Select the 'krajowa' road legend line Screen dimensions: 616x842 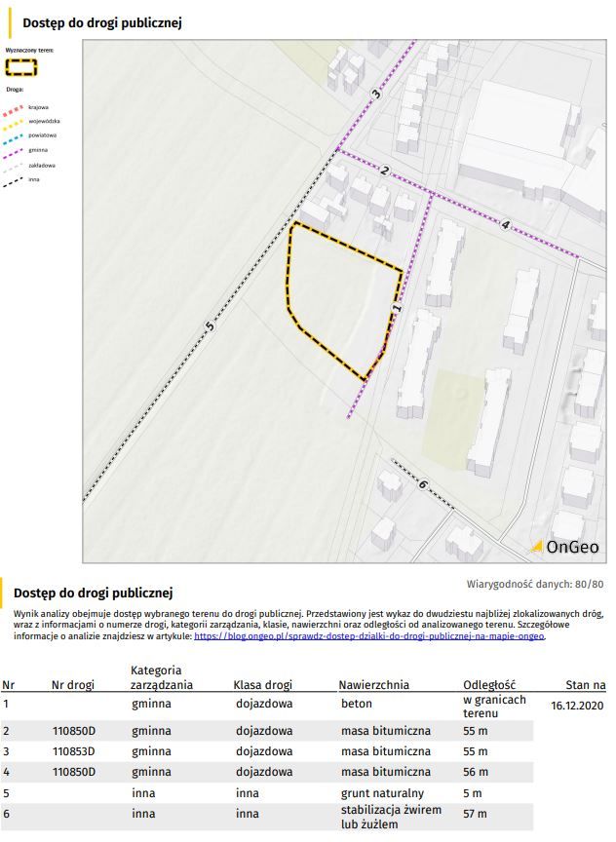tap(16, 107)
